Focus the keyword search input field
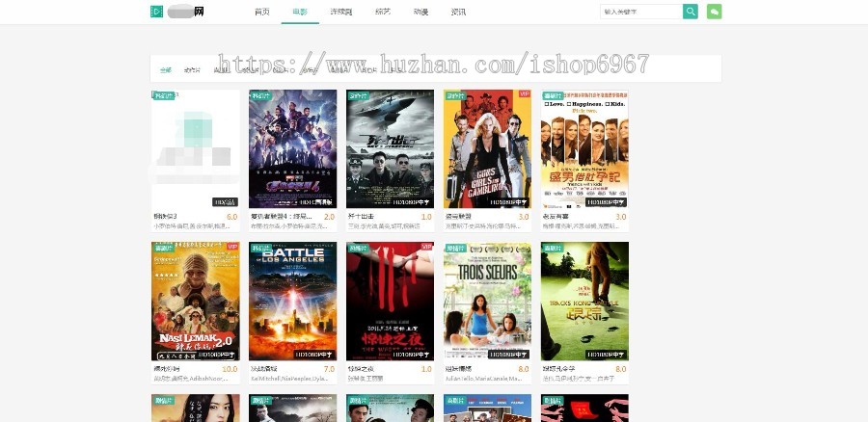868x422 pixels. pos(641,11)
